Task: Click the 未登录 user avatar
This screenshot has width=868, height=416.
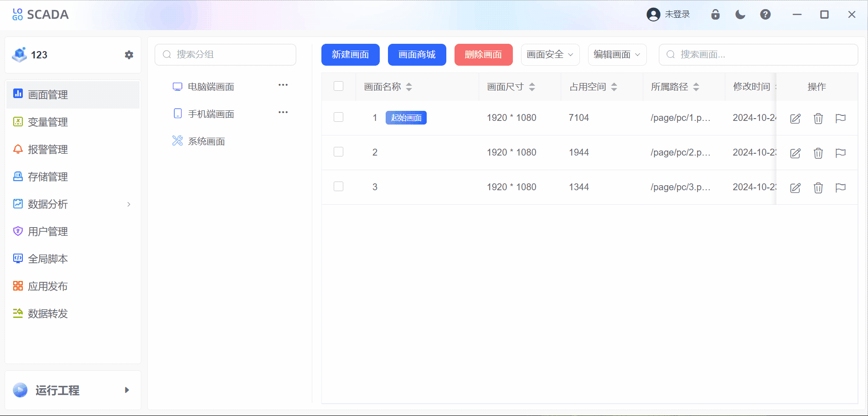Action: point(653,15)
